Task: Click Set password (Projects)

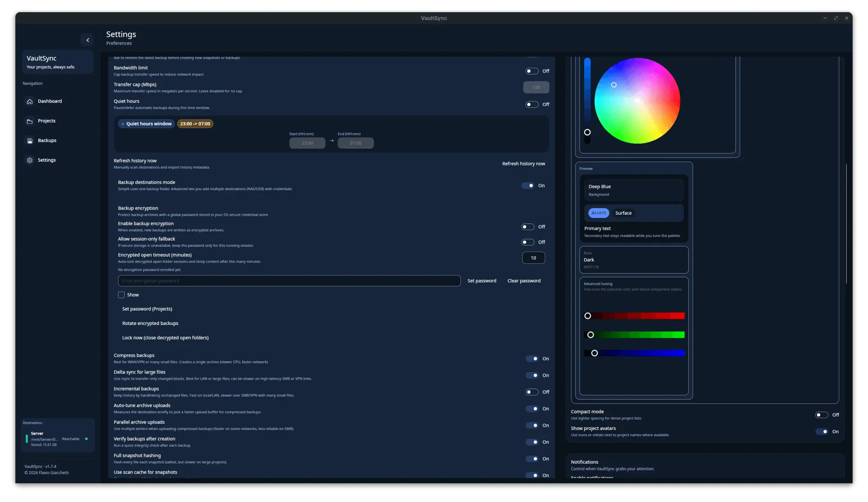Action: point(147,309)
